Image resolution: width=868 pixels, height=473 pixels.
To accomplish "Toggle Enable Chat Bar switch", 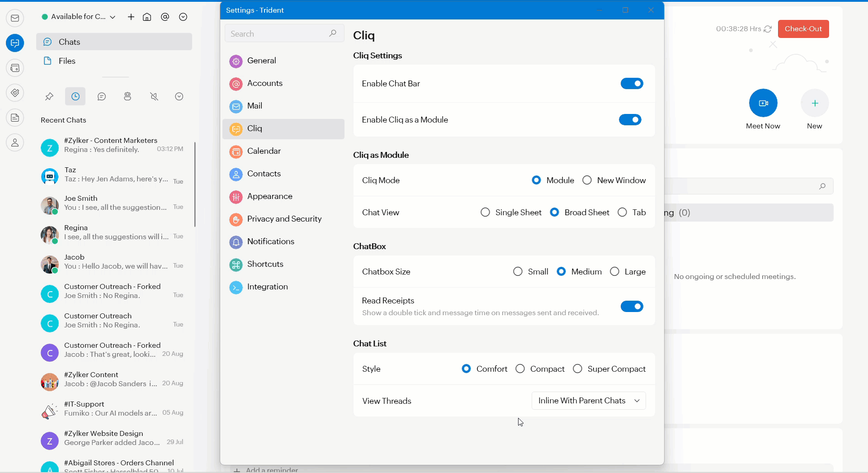I will click(x=632, y=84).
